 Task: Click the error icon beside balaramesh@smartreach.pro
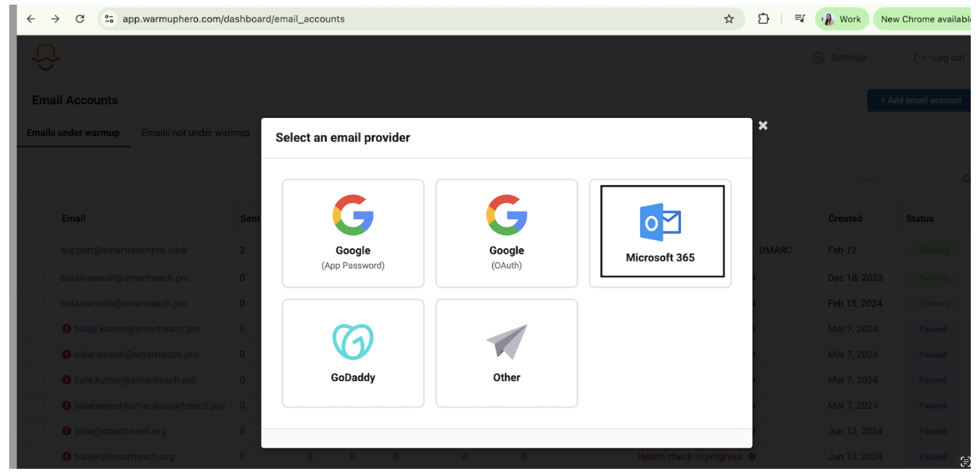coord(66,355)
